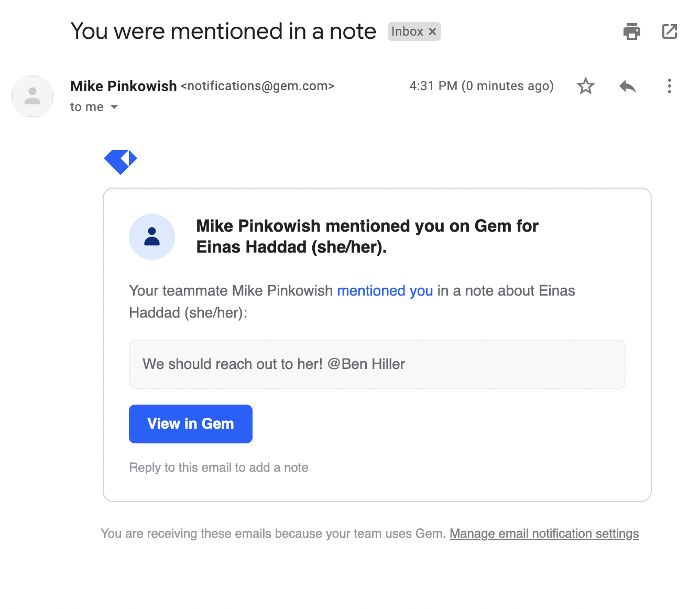Follow the 'mentioned you' link
This screenshot has height=609, width=700.
click(385, 291)
